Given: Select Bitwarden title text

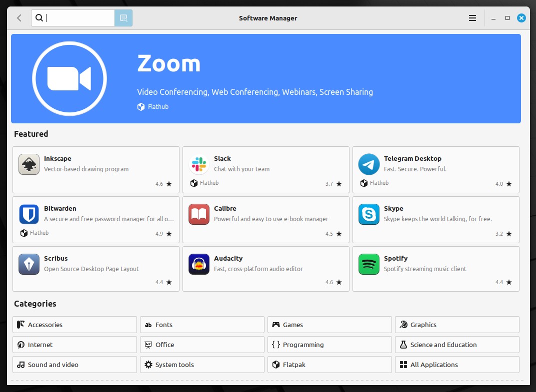Looking at the screenshot, I should coord(60,208).
